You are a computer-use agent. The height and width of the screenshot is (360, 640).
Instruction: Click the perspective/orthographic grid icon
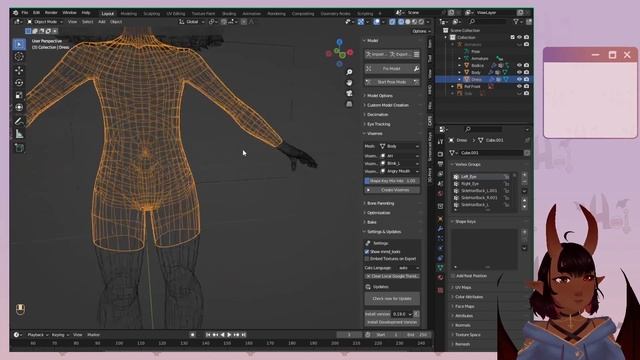click(x=349, y=104)
